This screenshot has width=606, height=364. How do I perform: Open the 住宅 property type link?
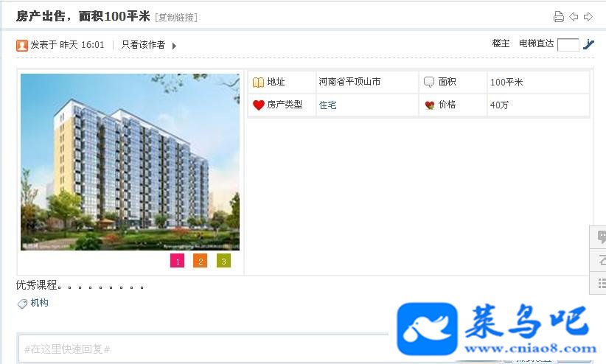click(x=328, y=105)
